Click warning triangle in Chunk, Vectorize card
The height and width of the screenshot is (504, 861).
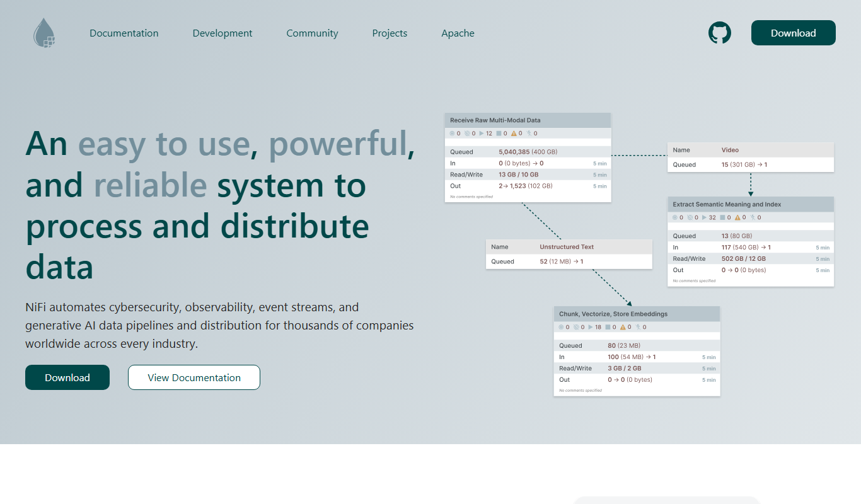click(x=623, y=328)
